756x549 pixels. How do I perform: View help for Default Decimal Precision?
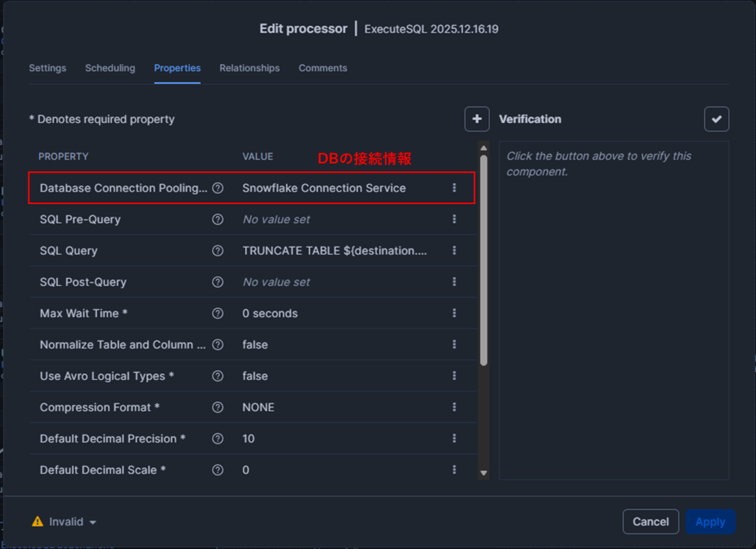click(x=218, y=439)
